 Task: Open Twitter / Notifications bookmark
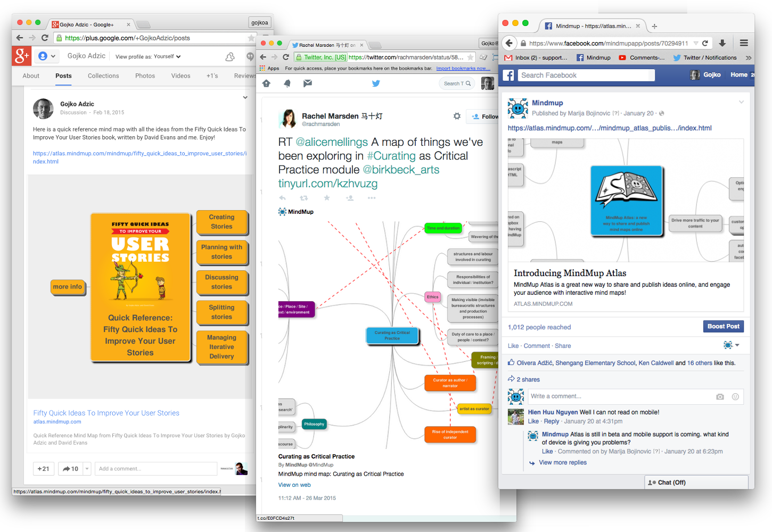[x=705, y=57]
